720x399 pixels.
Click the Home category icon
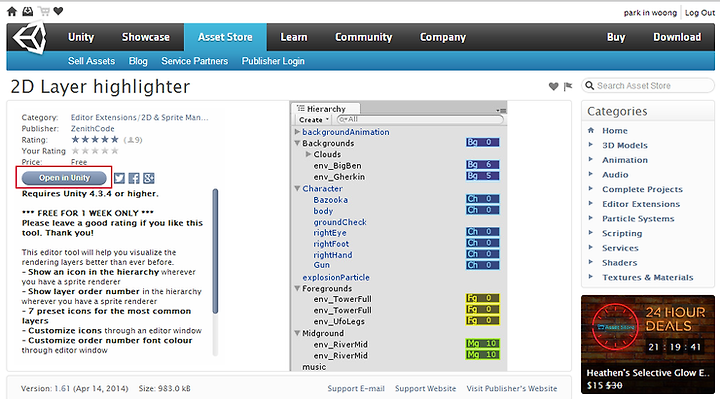[591, 130]
